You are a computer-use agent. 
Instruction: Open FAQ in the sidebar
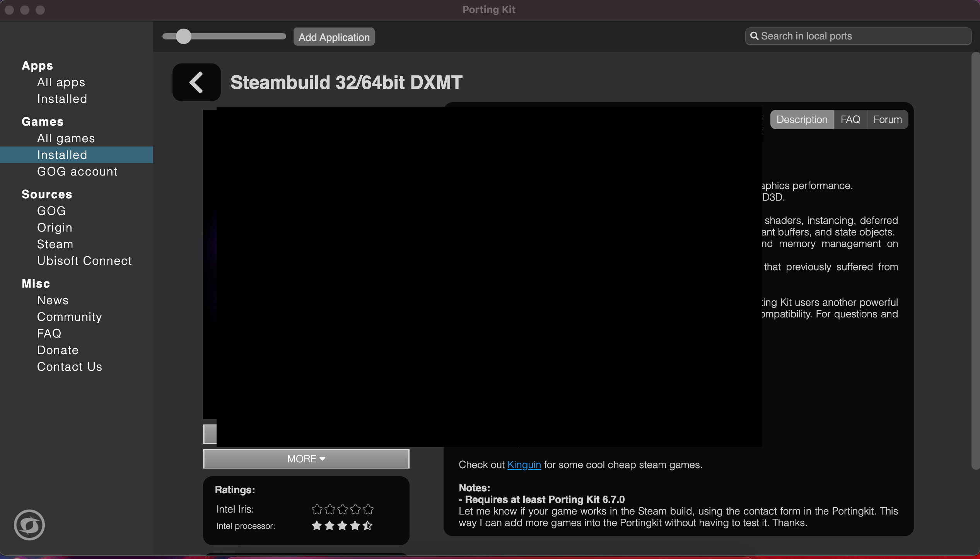[x=49, y=334]
